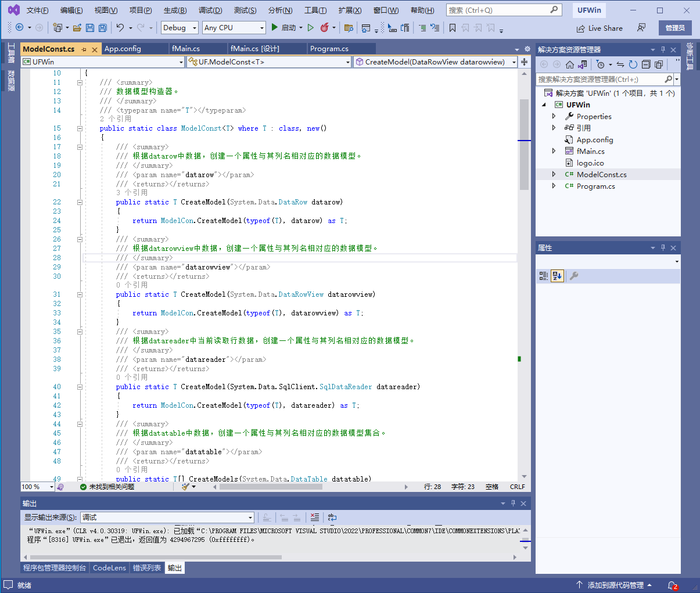
Task: Expand the 引用 references node
Action: pyautogui.click(x=554, y=128)
